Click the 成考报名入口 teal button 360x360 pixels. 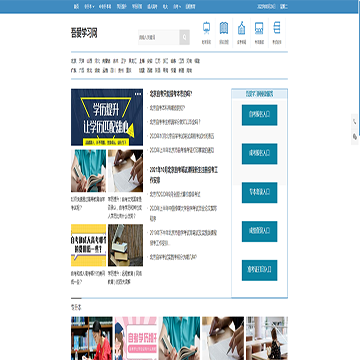(259, 154)
